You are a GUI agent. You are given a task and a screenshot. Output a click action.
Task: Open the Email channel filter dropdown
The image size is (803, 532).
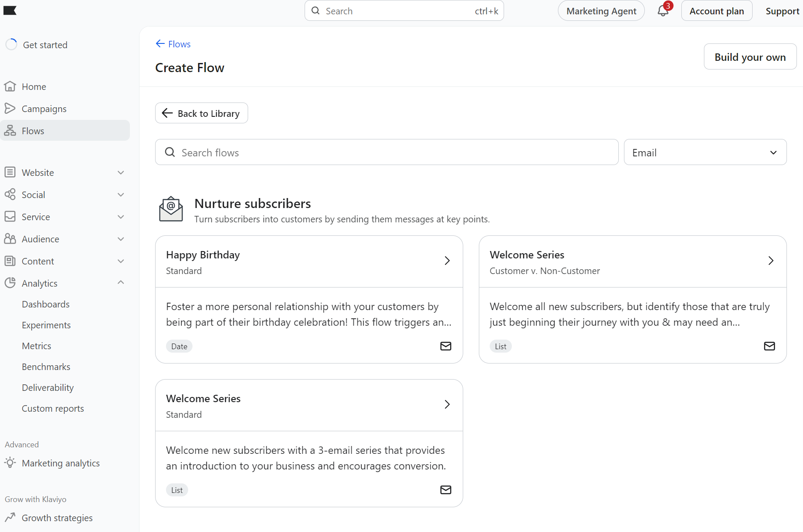[705, 152]
